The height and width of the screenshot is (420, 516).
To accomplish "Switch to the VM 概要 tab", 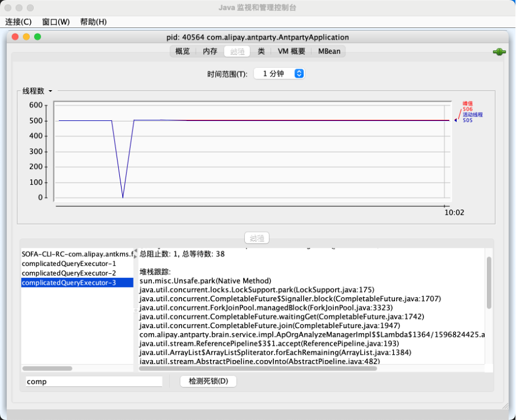I will point(292,51).
